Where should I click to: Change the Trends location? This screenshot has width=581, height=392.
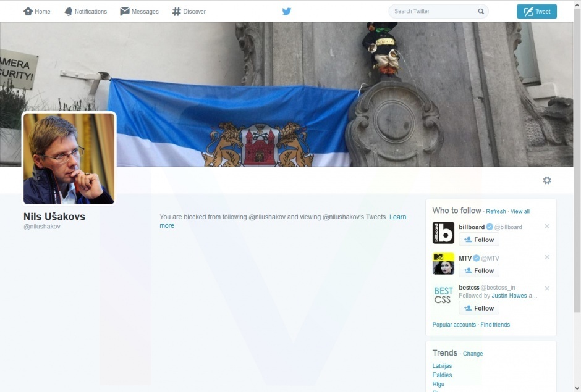coord(473,354)
